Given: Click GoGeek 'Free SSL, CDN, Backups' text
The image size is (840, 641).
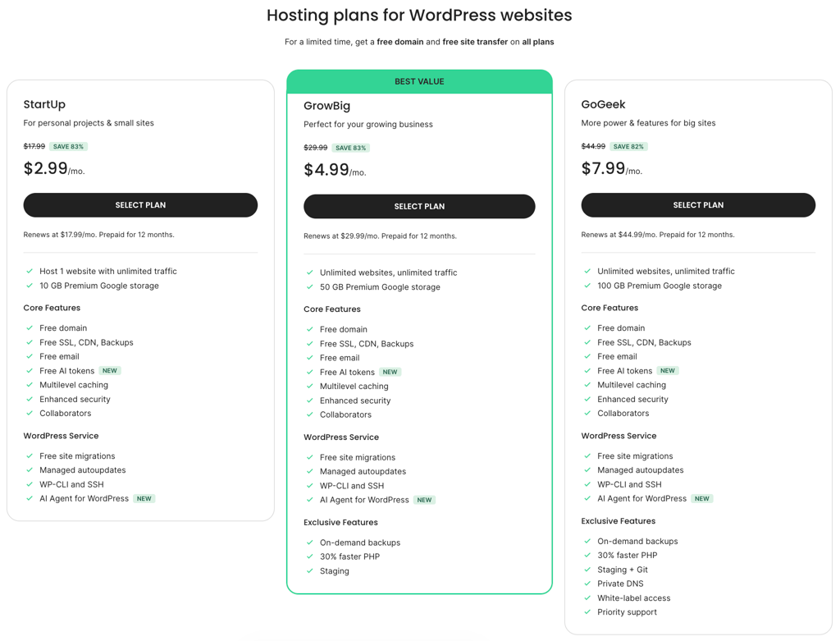Looking at the screenshot, I should coord(644,342).
